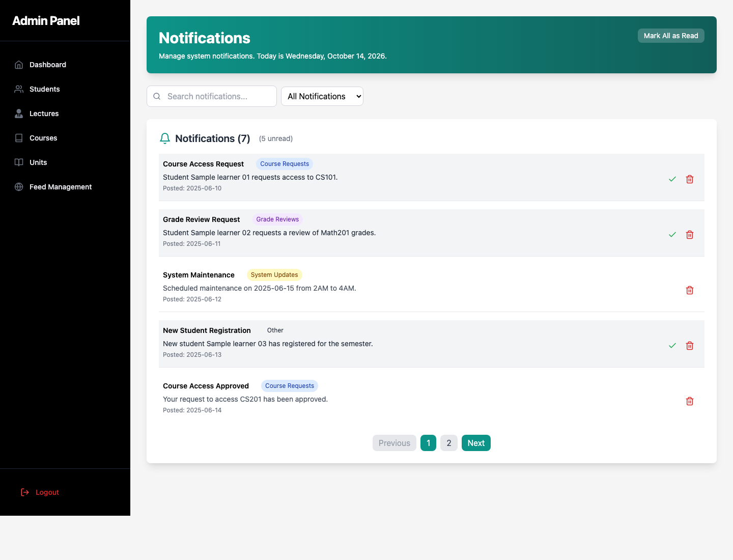Go to page 1
Screen dimensions: 733x560
coord(429,443)
